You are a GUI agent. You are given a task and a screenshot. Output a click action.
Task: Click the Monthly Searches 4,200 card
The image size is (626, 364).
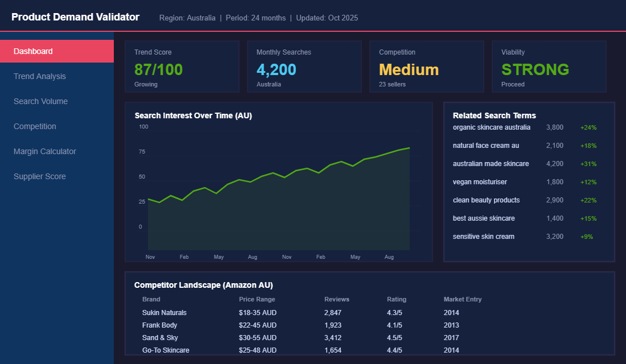pos(304,66)
